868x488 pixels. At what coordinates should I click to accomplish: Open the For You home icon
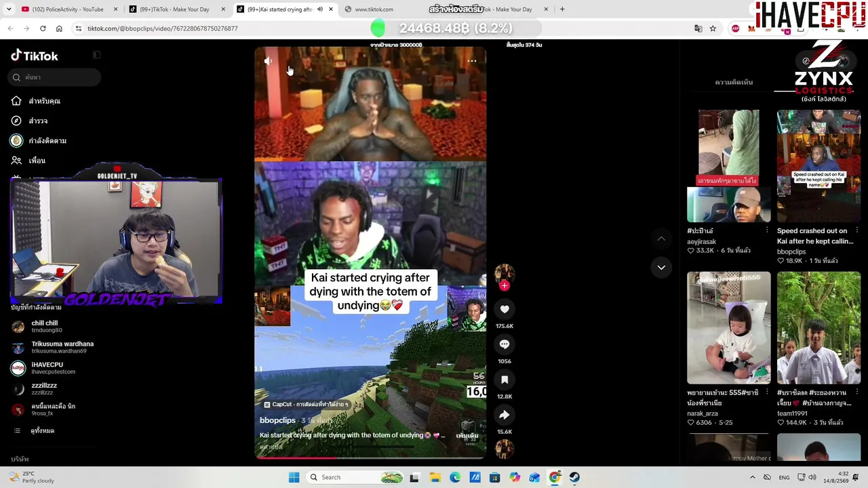[x=16, y=101]
